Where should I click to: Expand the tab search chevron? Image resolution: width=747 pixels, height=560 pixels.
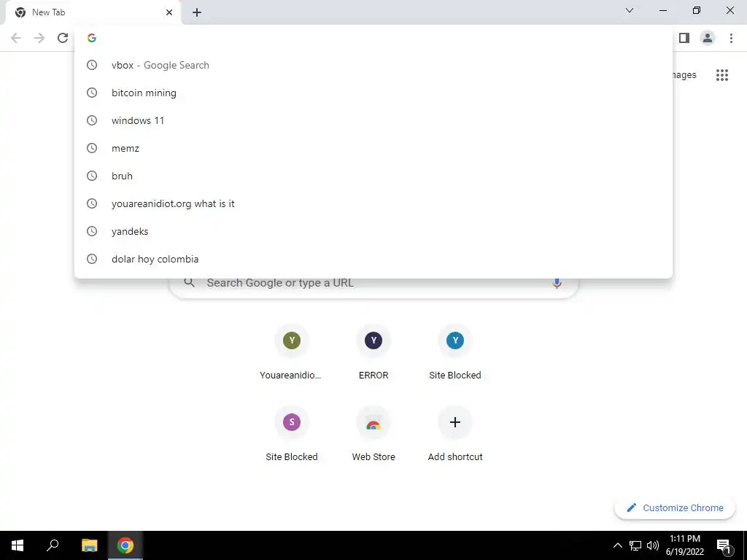click(630, 10)
